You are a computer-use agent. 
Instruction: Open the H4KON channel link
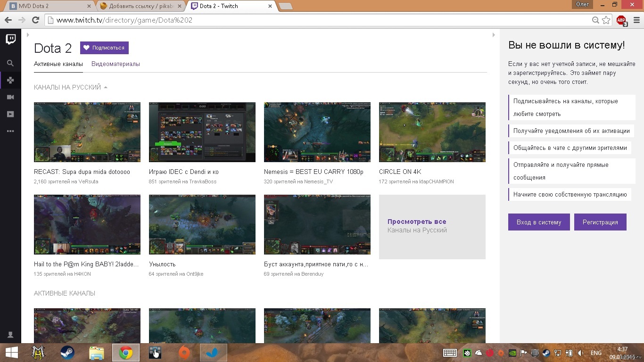click(x=83, y=274)
